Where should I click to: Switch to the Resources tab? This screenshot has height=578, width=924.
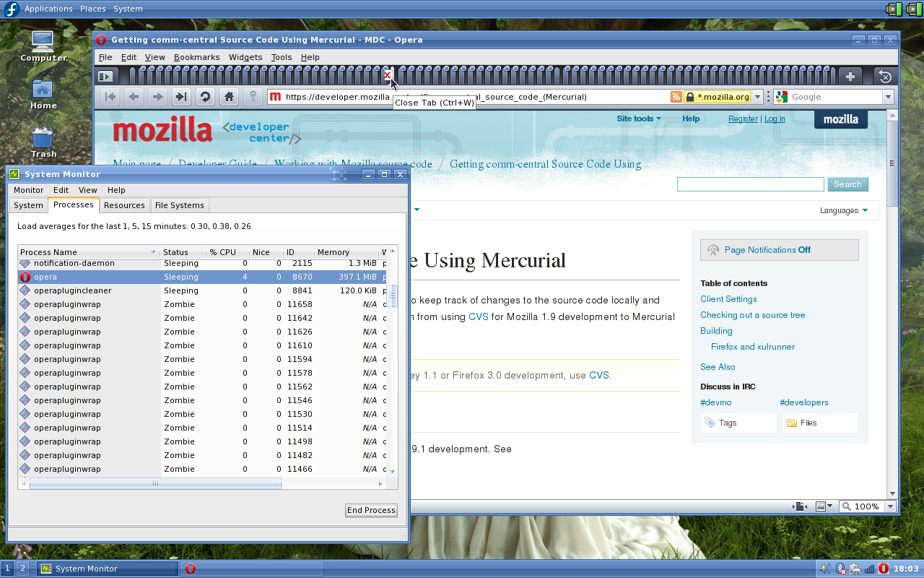point(124,205)
